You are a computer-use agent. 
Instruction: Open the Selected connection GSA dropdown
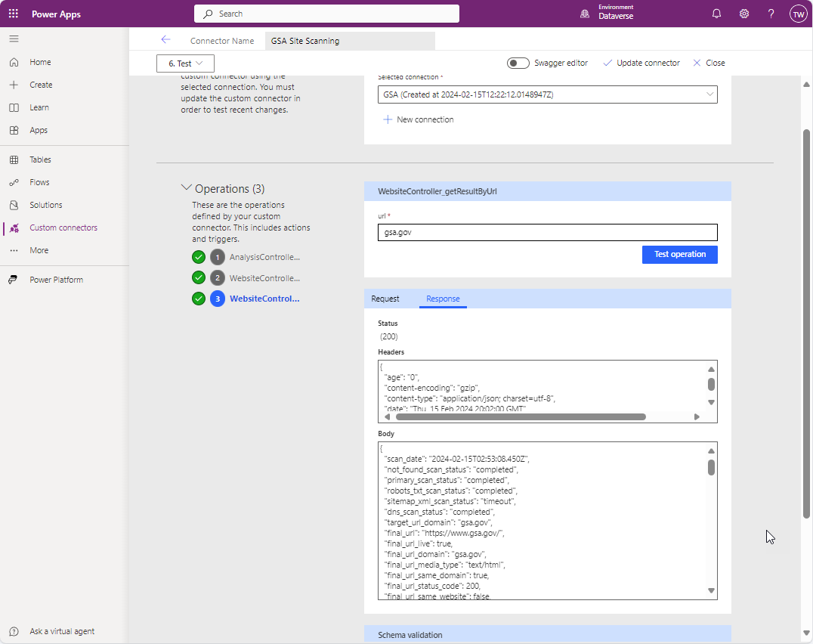pyautogui.click(x=548, y=94)
